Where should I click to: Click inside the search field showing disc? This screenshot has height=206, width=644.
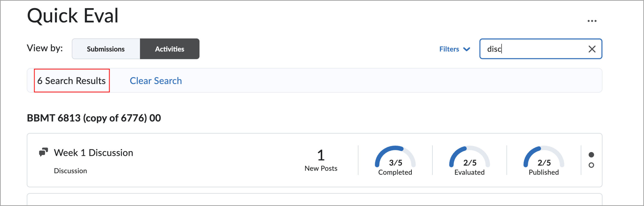click(528, 49)
